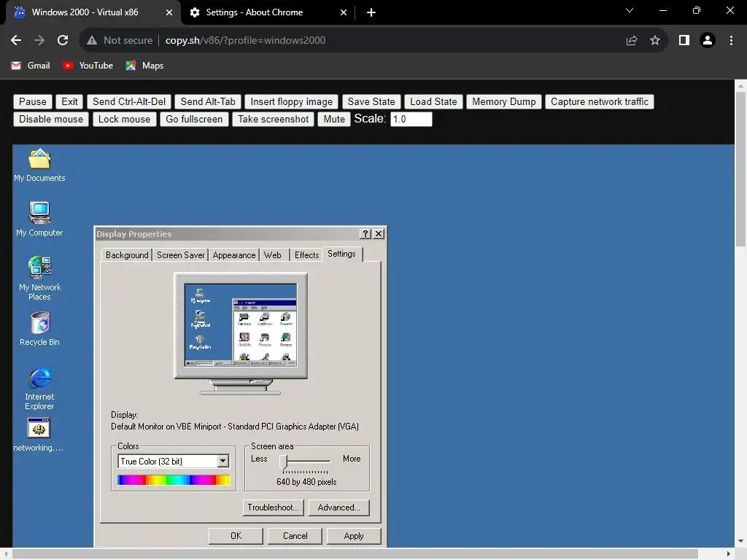Reload the page with the refresh icon
Viewport: 747px width, 560px height.
pyautogui.click(x=63, y=41)
